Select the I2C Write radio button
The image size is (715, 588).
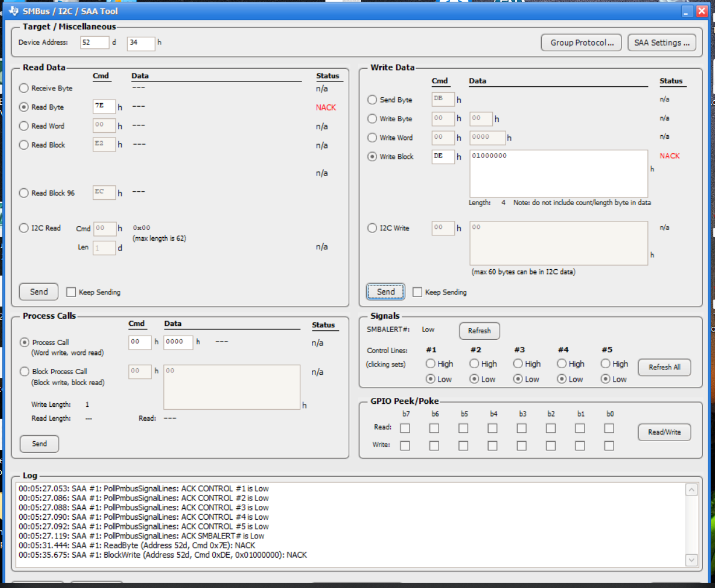pyautogui.click(x=372, y=228)
